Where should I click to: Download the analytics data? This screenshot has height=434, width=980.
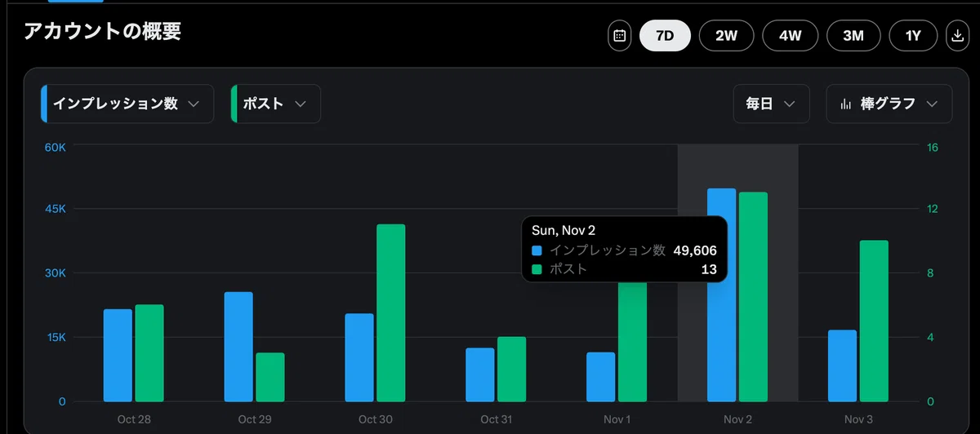(957, 36)
